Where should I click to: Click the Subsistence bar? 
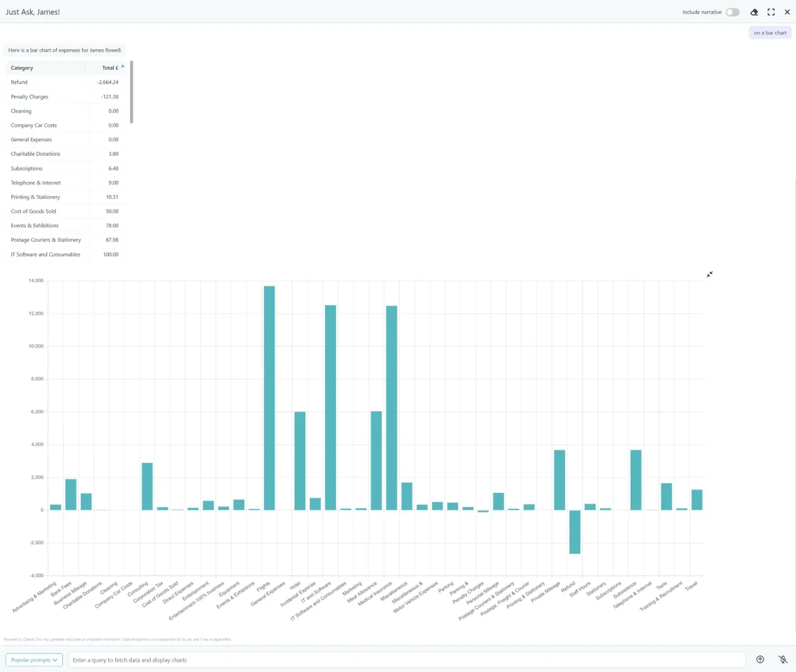point(635,480)
